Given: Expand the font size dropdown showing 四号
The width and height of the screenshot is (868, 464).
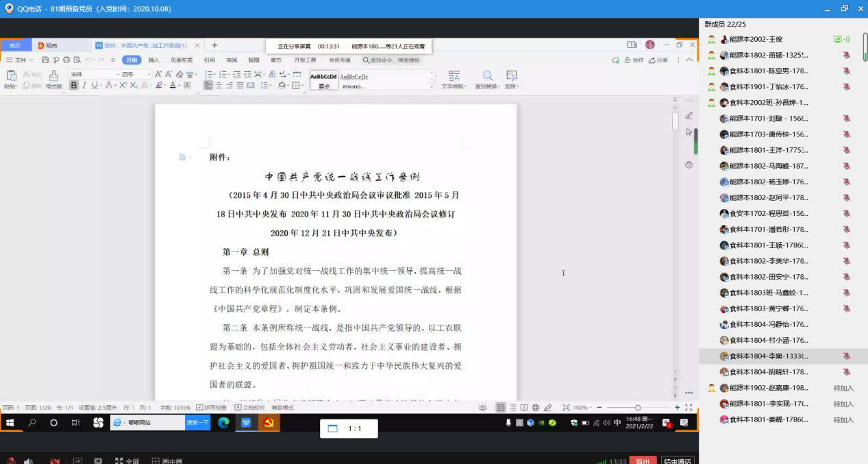Looking at the screenshot, I should click(x=136, y=74).
